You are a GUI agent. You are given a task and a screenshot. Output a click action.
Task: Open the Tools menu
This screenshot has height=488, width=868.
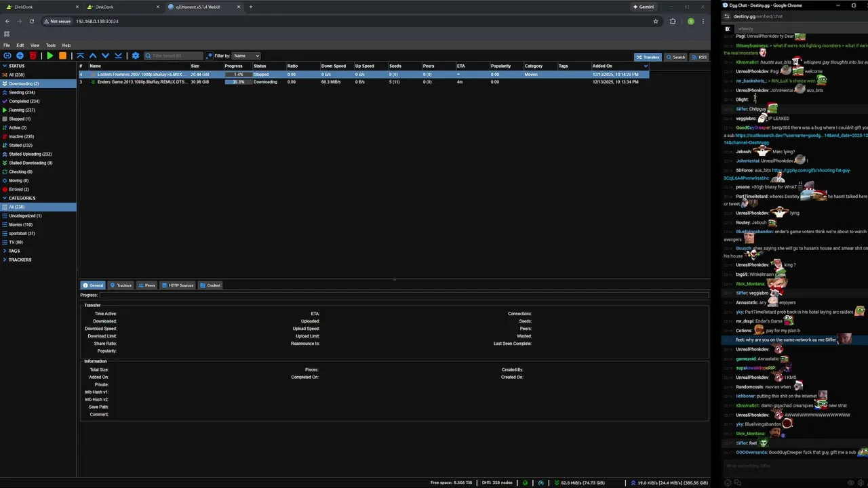[51, 45]
